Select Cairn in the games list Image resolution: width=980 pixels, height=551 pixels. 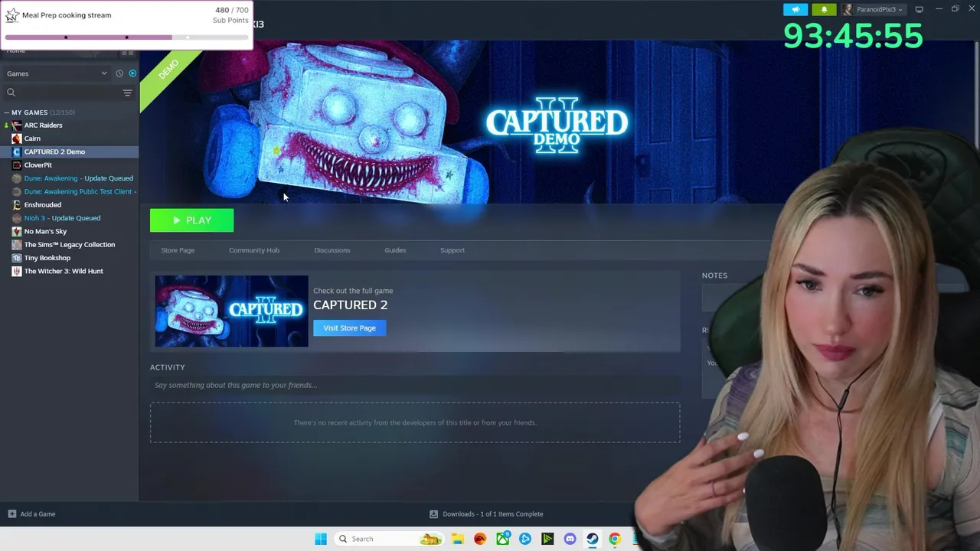click(32, 139)
